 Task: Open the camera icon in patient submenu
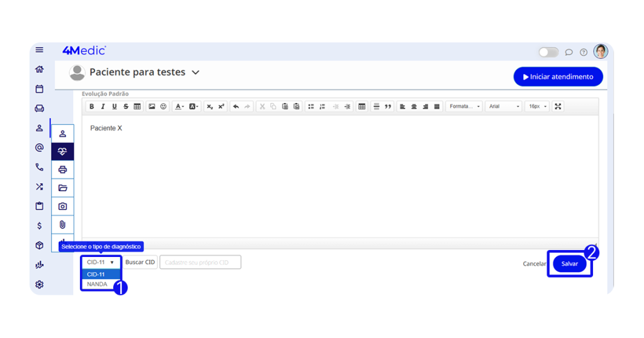point(62,206)
